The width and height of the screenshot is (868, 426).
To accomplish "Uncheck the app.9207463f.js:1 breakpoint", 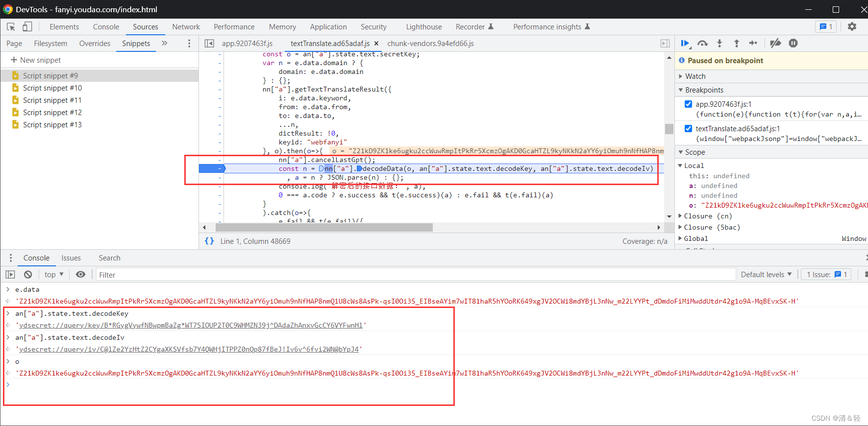I will point(688,104).
